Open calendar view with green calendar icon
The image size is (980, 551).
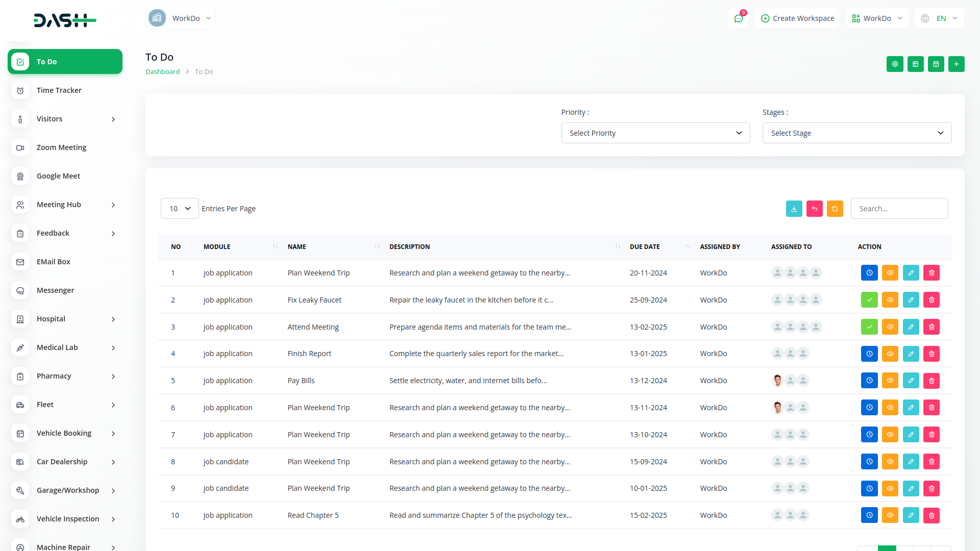point(936,64)
